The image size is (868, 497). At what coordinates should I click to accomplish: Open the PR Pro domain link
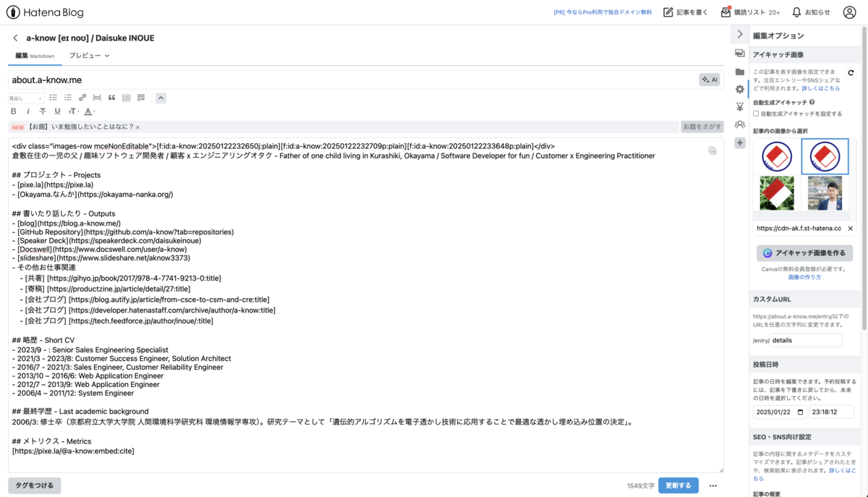(603, 12)
